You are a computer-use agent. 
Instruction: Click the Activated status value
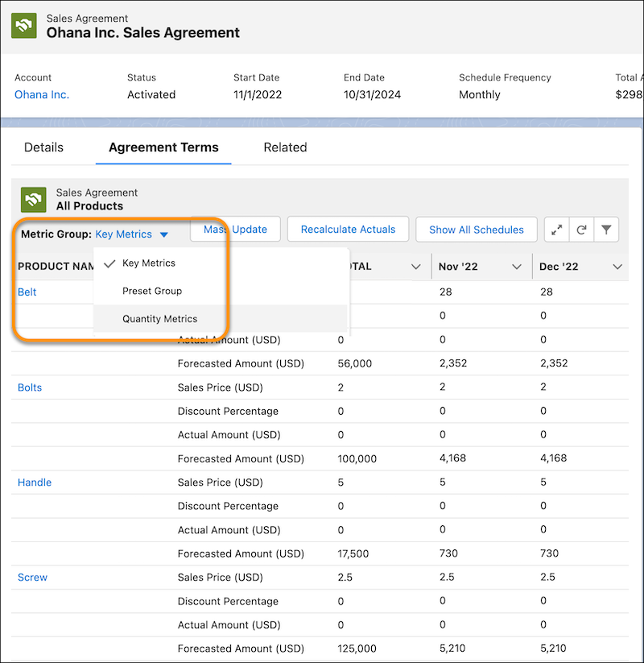click(x=151, y=95)
